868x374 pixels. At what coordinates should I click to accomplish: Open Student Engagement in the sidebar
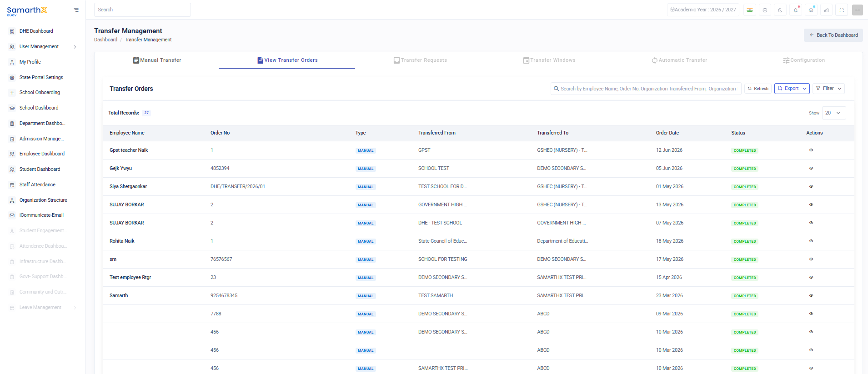(x=43, y=231)
